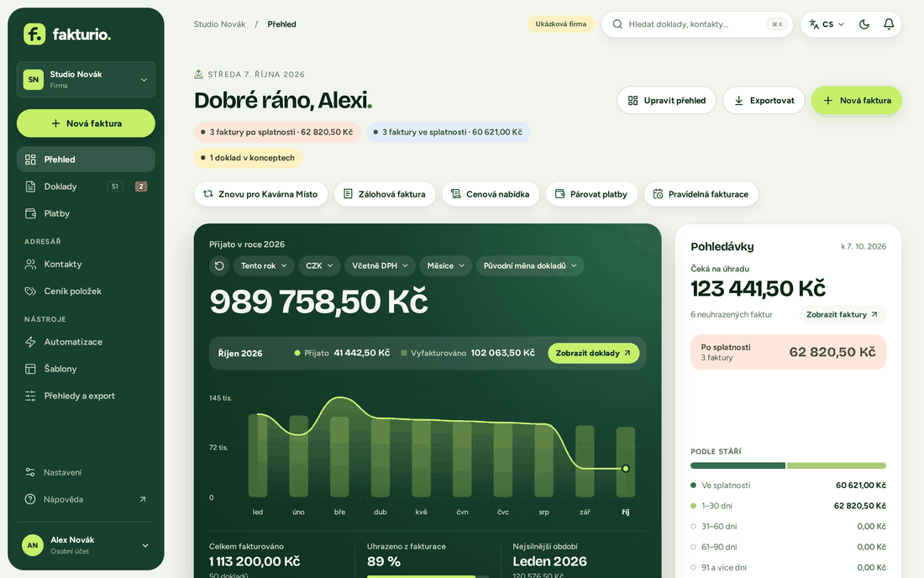The image size is (924, 578).
Task: Click 1 doklad v konceptech chip
Action: coord(248,158)
